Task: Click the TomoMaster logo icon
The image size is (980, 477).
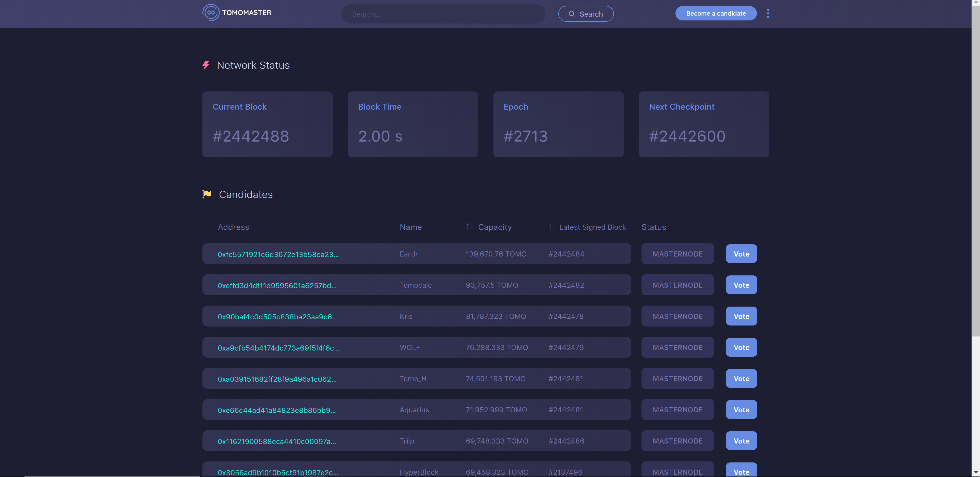Action: [x=211, y=13]
